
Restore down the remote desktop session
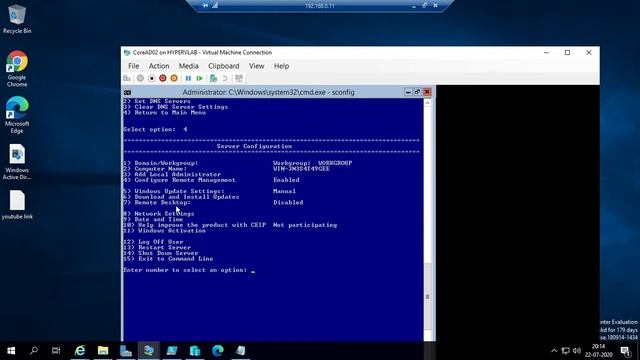pyautogui.click(x=424, y=6)
